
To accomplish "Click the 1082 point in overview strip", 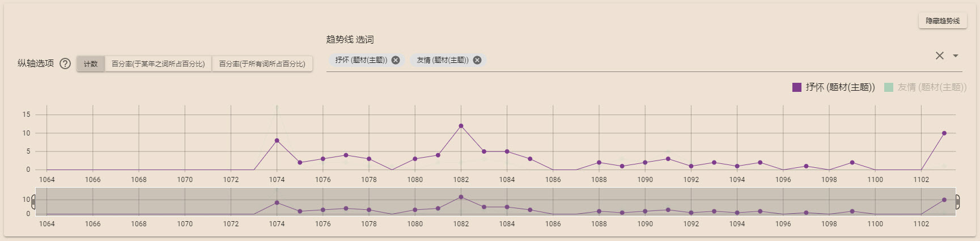I will click(461, 197).
